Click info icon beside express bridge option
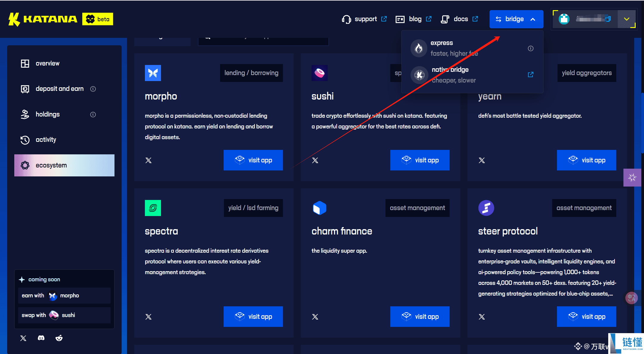This screenshot has width=644, height=354. [531, 48]
